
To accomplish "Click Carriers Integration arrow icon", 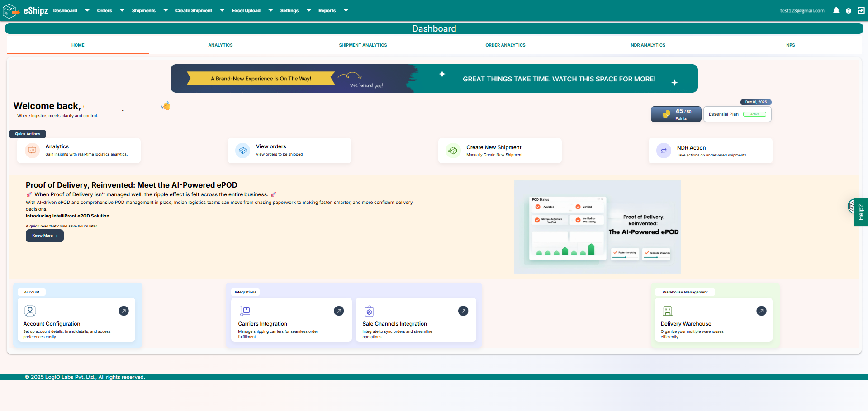I will (339, 311).
